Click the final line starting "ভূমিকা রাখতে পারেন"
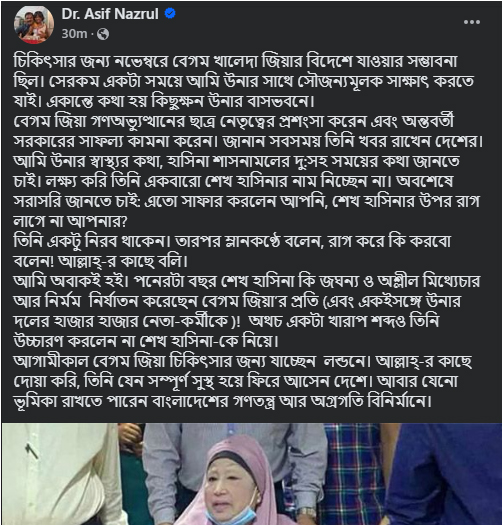The height and width of the screenshot is (526, 503). (222, 402)
